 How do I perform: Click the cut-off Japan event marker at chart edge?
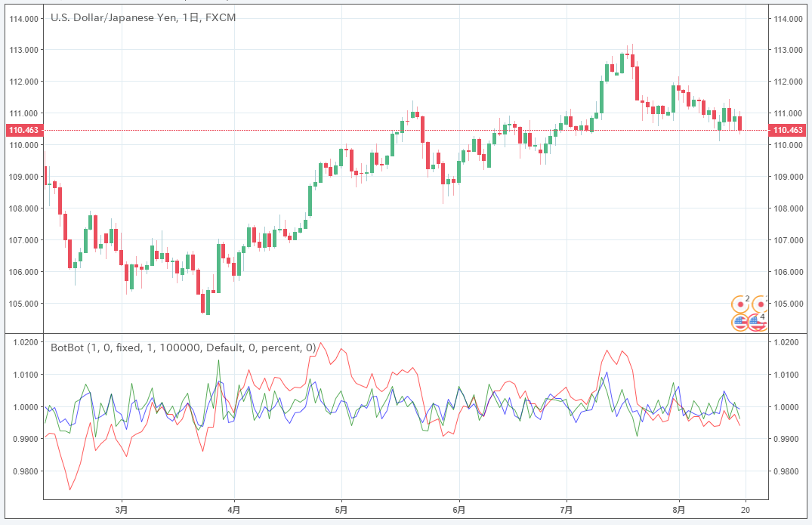coord(760,305)
